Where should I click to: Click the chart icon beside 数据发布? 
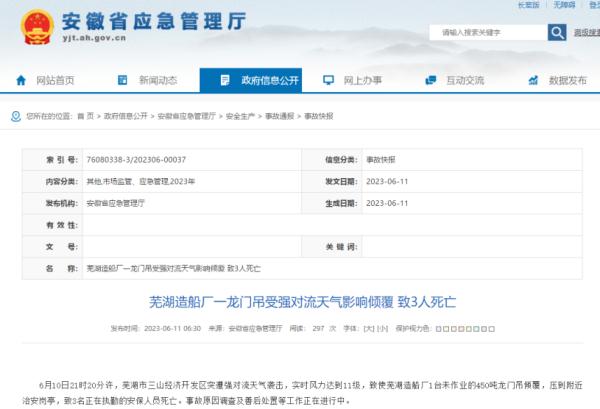tap(533, 80)
